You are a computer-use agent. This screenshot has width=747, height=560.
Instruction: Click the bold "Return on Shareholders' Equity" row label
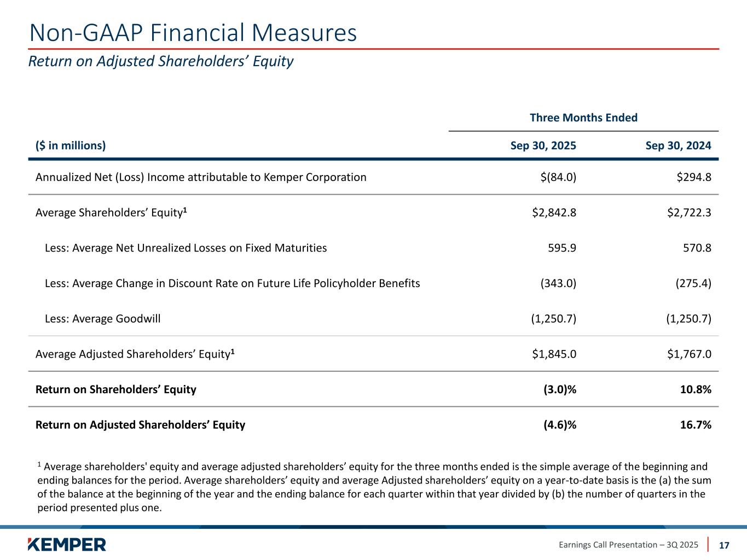115,389
